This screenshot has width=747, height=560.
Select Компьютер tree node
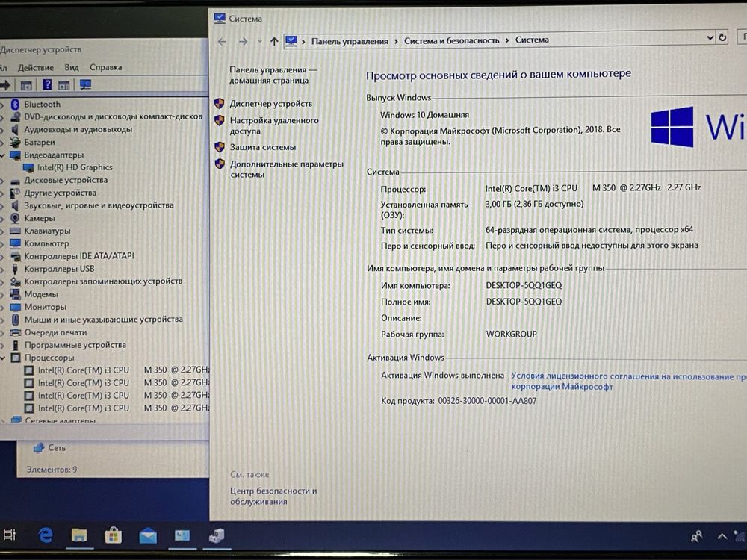click(x=46, y=243)
